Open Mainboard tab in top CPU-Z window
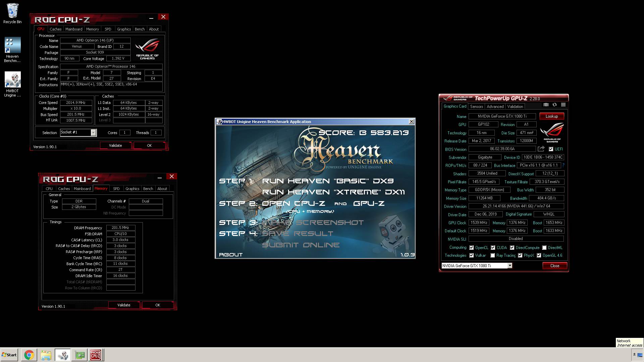This screenshot has width=644, height=362. point(74,29)
